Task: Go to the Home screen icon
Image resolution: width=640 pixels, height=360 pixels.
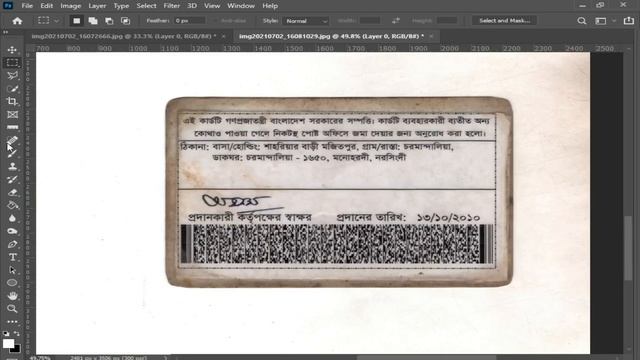Action: (x=17, y=20)
